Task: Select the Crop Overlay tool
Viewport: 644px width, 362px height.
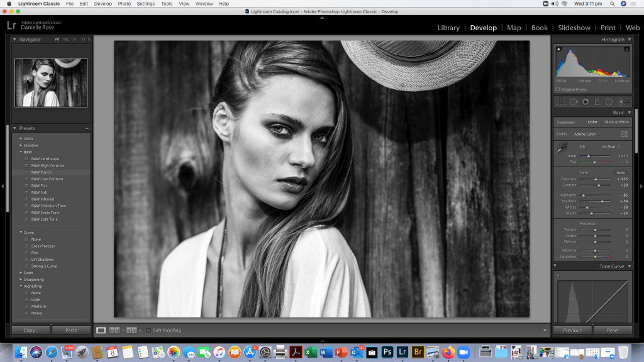Action: click(560, 101)
